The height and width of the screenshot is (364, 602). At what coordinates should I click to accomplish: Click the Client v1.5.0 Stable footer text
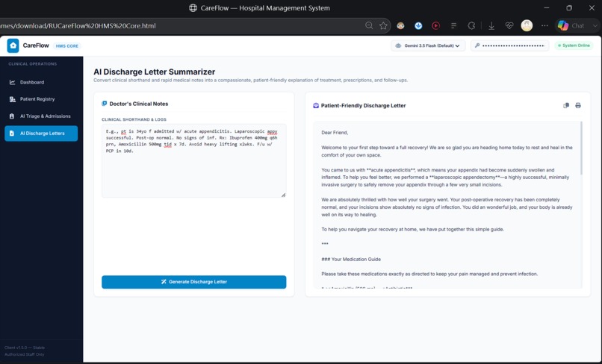(25, 348)
